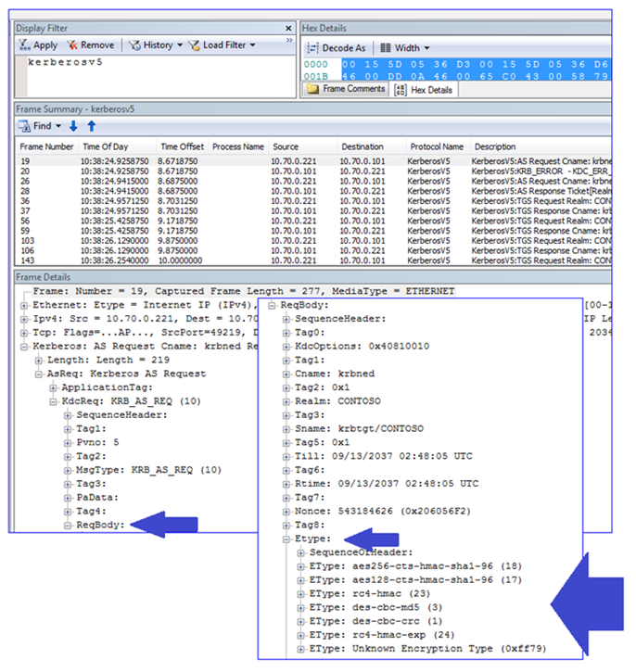Switch to Hex Details tab
Viewport: 636px width, 672px height.
[x=424, y=90]
